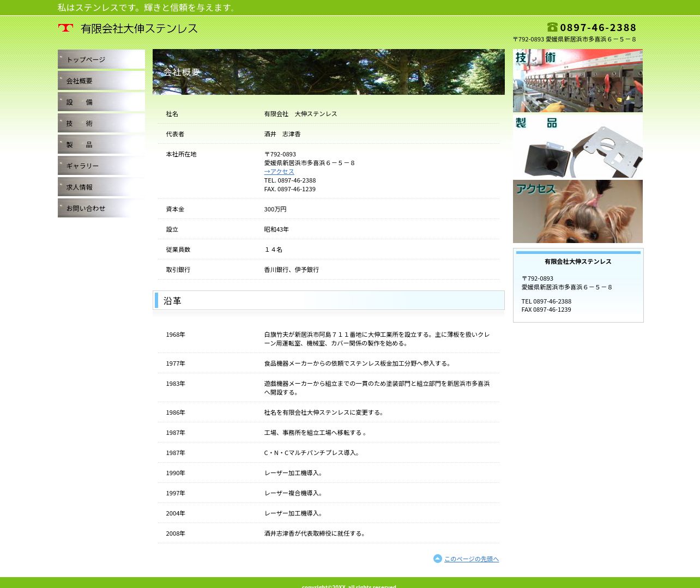Click employee count １４名
This screenshot has width=700, height=588.
273,250
